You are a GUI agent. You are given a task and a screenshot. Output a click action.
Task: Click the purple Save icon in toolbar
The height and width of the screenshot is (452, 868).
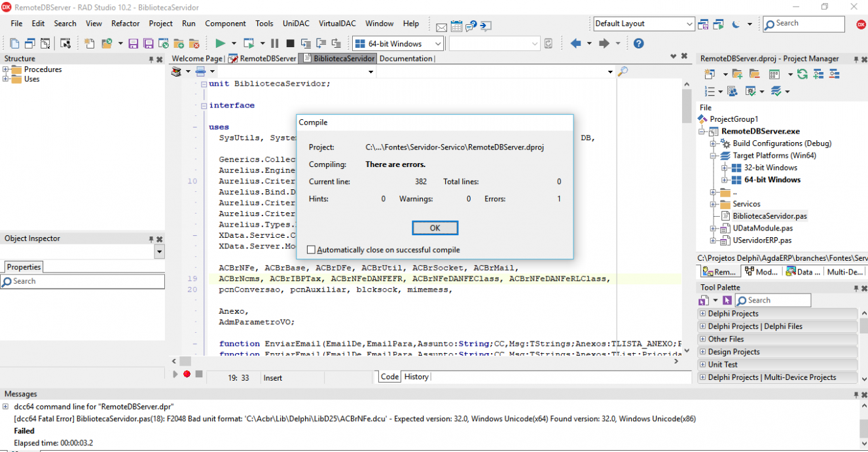point(133,43)
